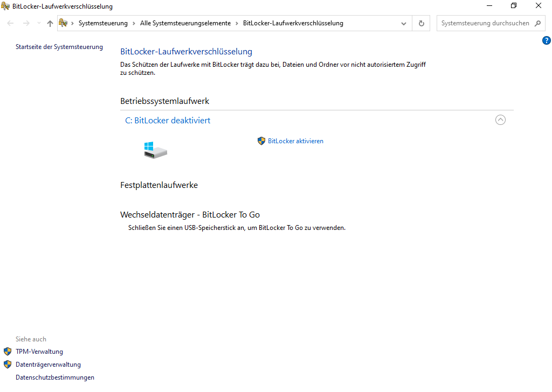This screenshot has height=392, width=552.
Task: Click the C: BitLocker deaktiviert heading
Action: [x=168, y=121]
